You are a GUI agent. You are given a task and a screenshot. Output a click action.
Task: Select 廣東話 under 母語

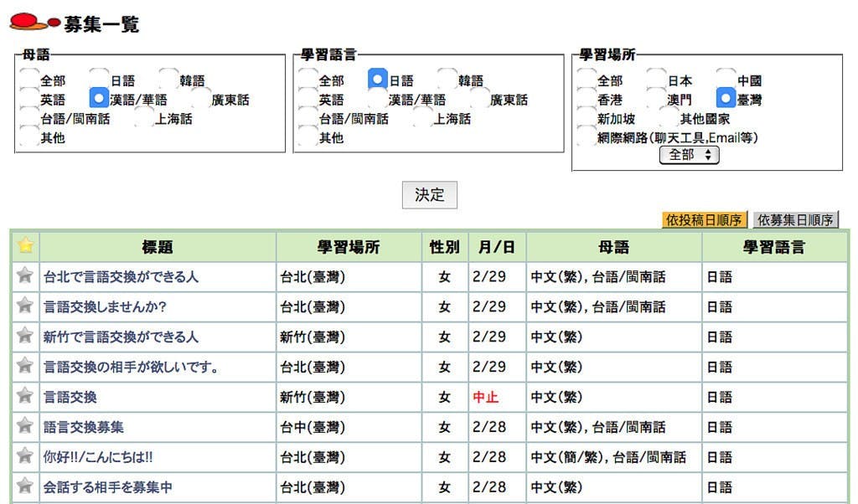[x=200, y=100]
